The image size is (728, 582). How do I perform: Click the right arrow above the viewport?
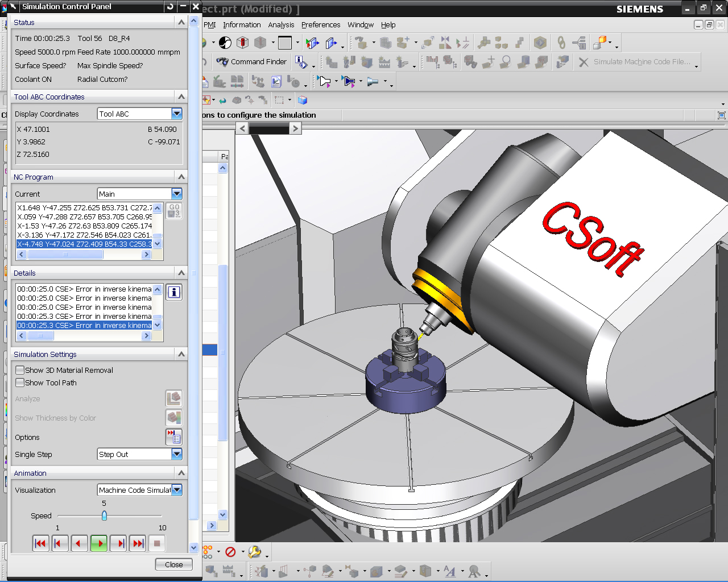[x=295, y=128]
